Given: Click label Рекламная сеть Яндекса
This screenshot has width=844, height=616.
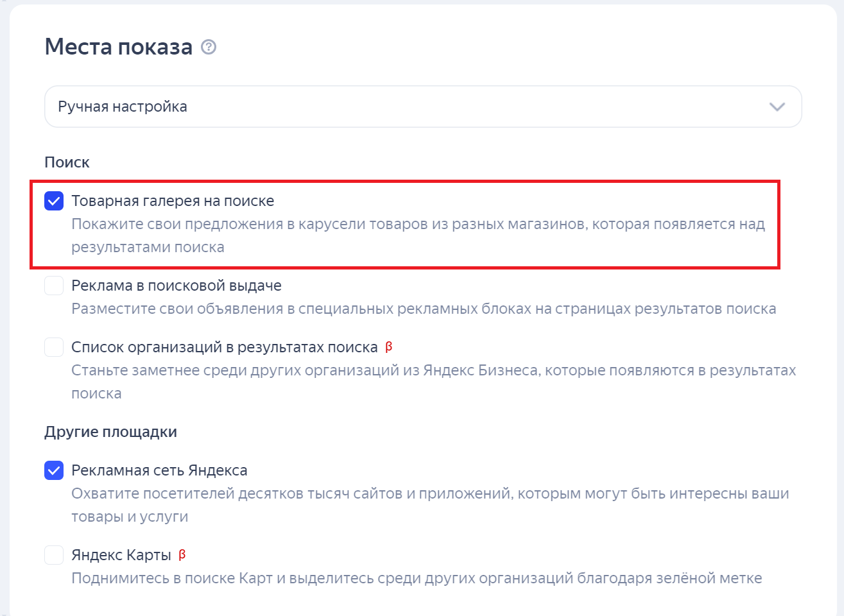Looking at the screenshot, I should tap(159, 470).
